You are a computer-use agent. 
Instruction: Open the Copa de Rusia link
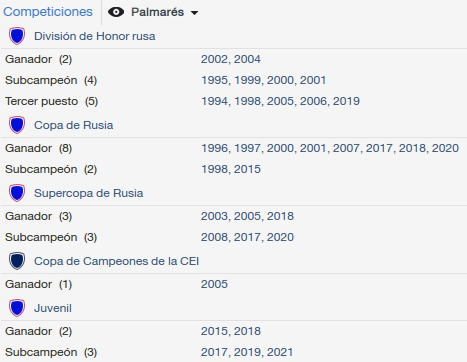pyautogui.click(x=74, y=125)
